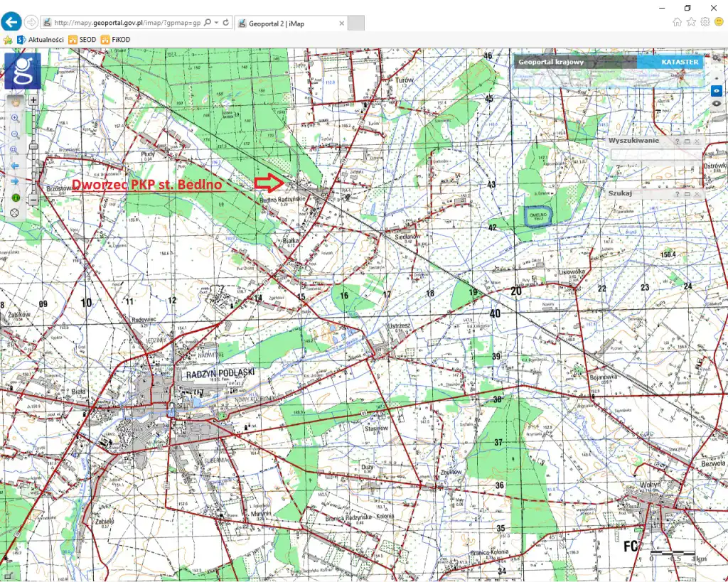Image resolution: width=728 pixels, height=582 pixels.
Task: Open the Aktualności bookmark
Action: click(41, 40)
